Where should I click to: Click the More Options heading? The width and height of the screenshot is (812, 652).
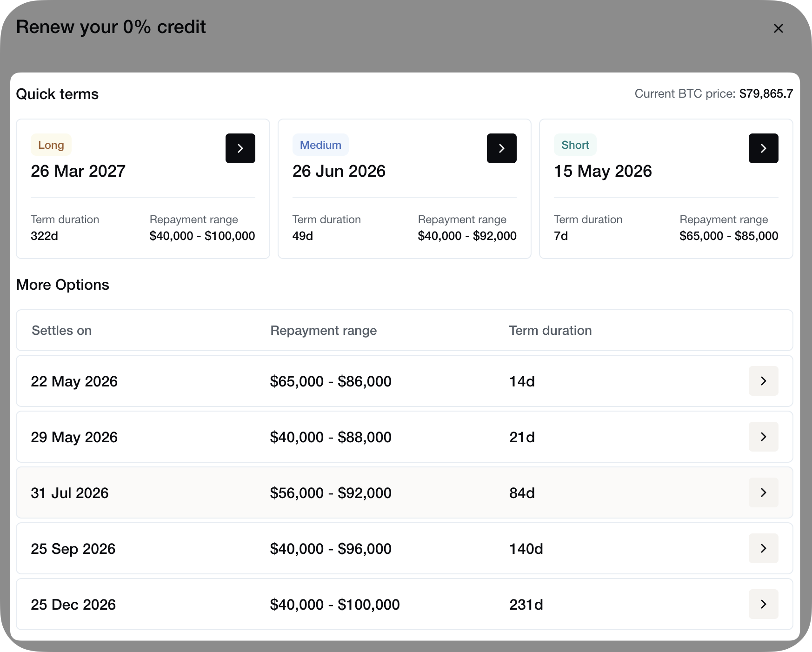tap(63, 285)
